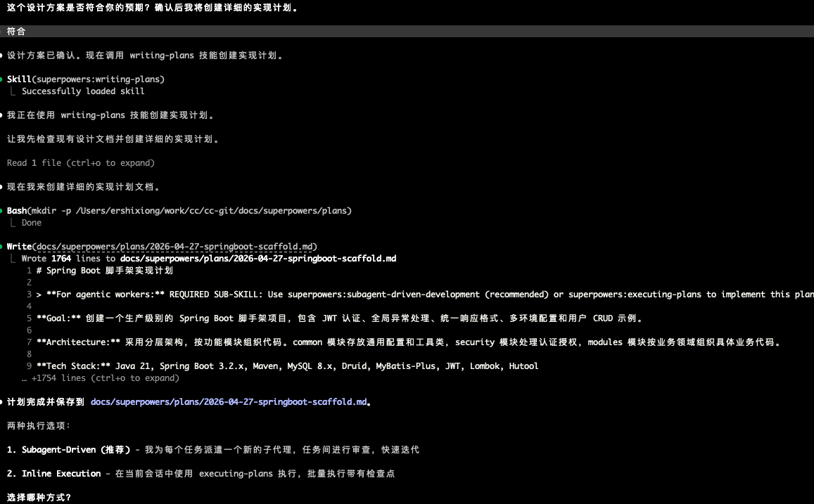The width and height of the screenshot is (814, 504).
Task: Click 'Wrote 1764 lines to' result line
Action: point(209,259)
